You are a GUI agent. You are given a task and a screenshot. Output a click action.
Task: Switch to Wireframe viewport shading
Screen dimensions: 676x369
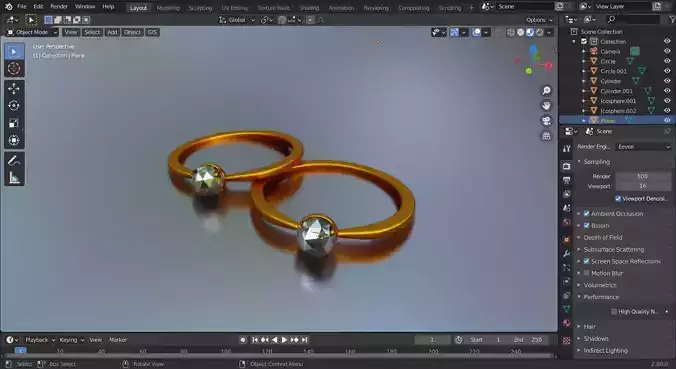[x=511, y=32]
